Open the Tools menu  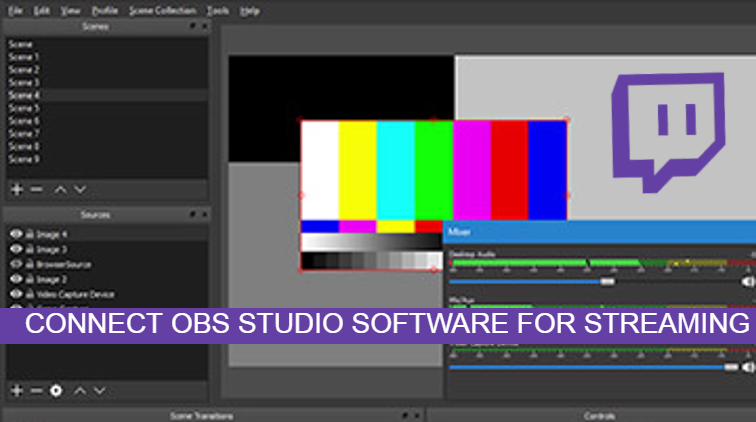coord(217,11)
